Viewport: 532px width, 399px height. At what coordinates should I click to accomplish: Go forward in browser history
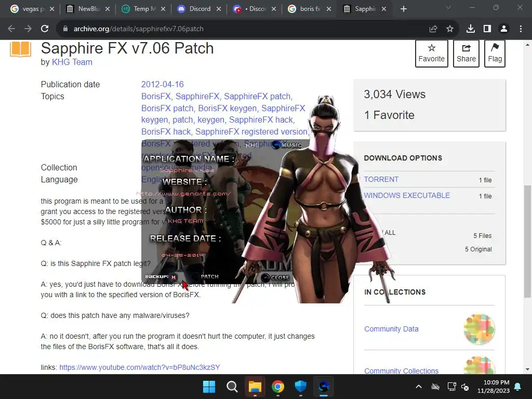click(x=28, y=29)
